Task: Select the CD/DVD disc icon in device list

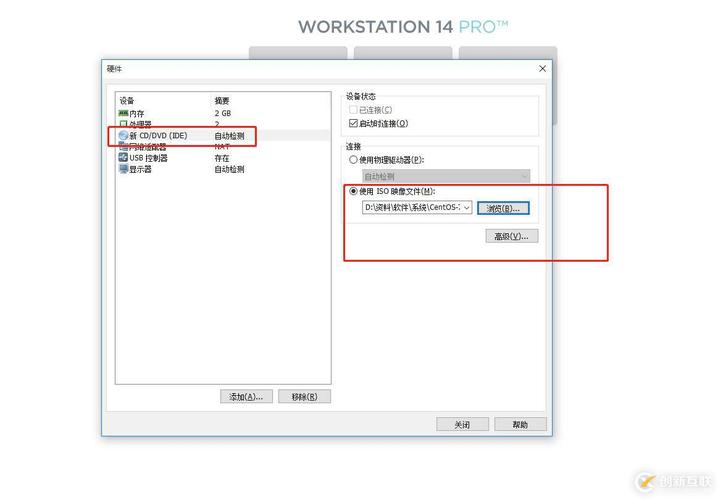Action: (123, 136)
